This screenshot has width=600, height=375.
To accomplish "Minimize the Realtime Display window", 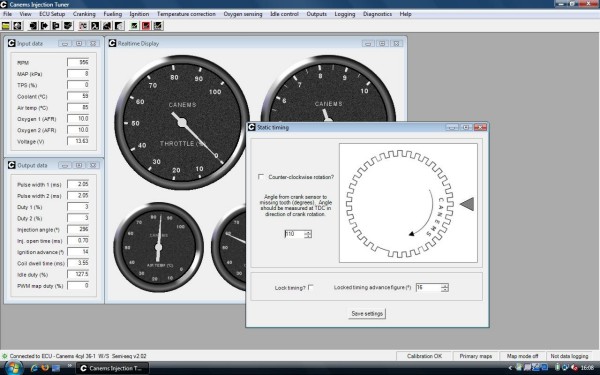I will (x=368, y=44).
